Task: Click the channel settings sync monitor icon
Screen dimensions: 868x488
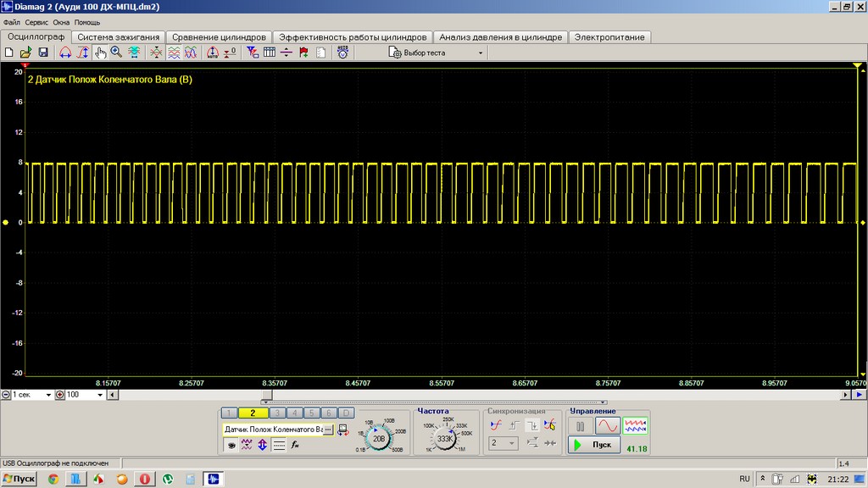Action: click(x=343, y=430)
